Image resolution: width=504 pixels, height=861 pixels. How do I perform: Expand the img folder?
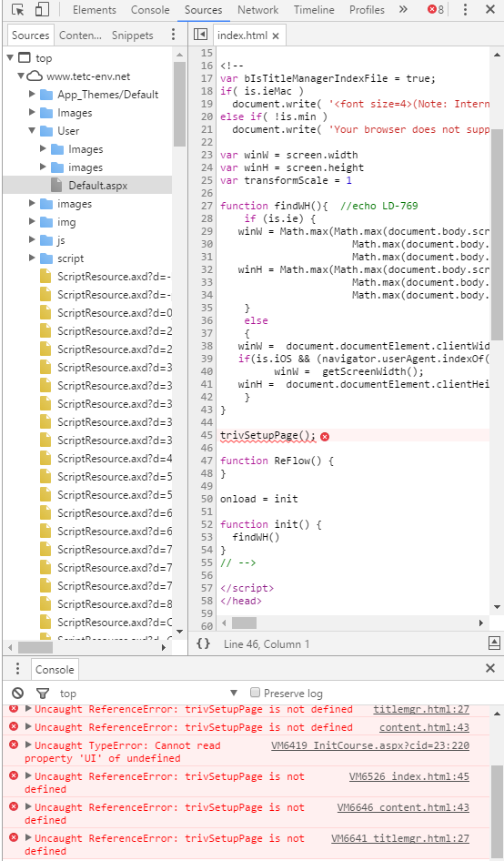pos(33,222)
